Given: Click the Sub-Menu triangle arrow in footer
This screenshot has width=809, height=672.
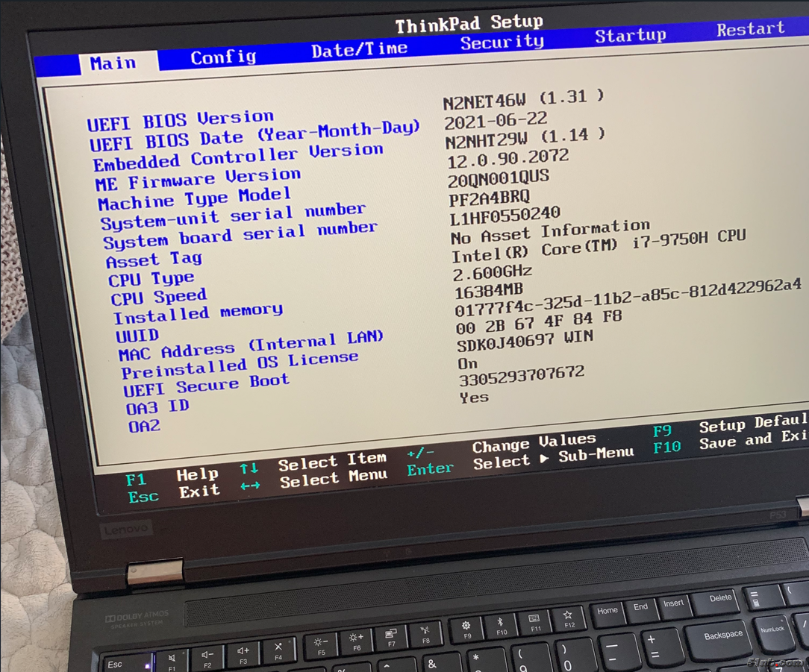Looking at the screenshot, I should (543, 459).
